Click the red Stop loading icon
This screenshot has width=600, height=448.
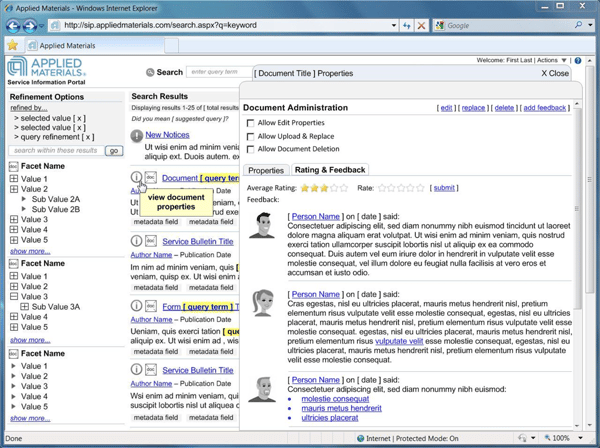[421, 26]
